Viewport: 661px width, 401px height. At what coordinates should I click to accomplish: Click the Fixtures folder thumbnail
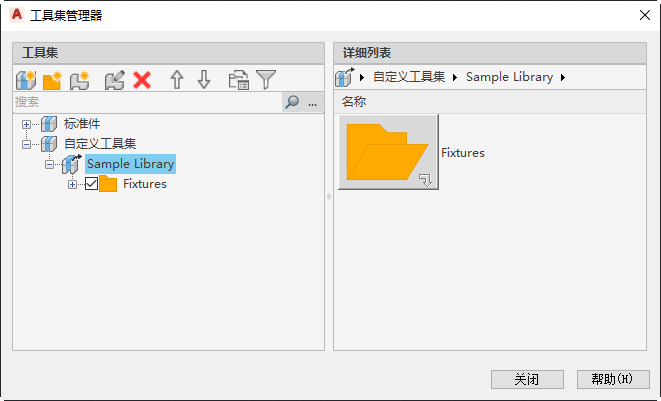[x=388, y=152]
